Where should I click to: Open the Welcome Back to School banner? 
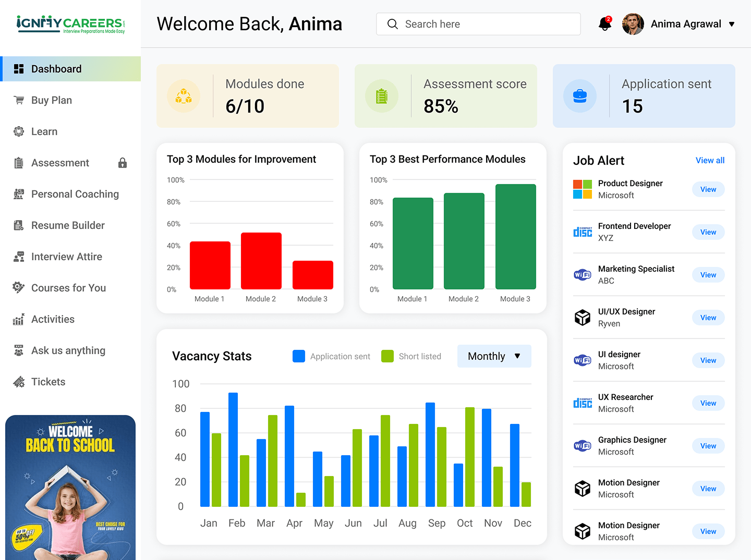coord(70,488)
